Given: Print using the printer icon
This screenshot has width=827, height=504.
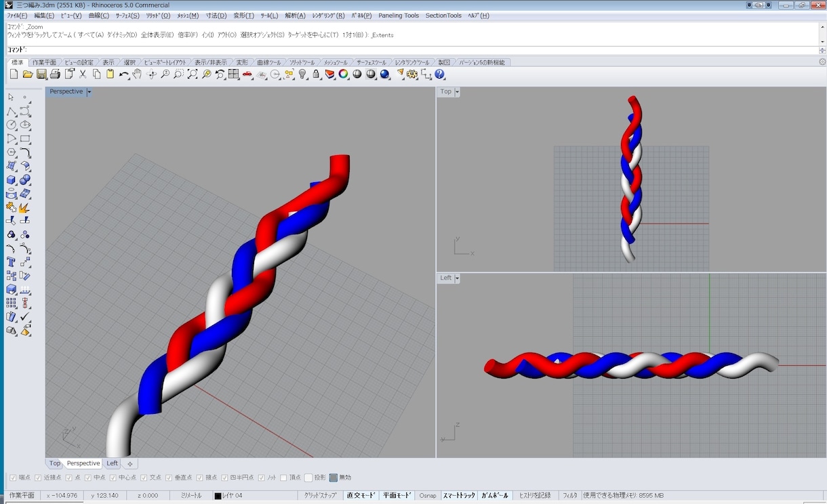Looking at the screenshot, I should [55, 75].
